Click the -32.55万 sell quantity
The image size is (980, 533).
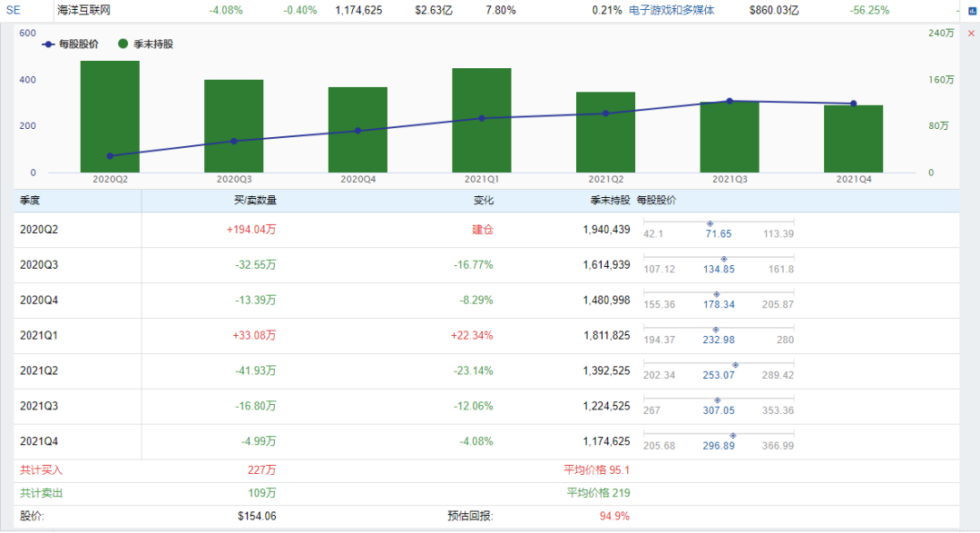coord(256,264)
